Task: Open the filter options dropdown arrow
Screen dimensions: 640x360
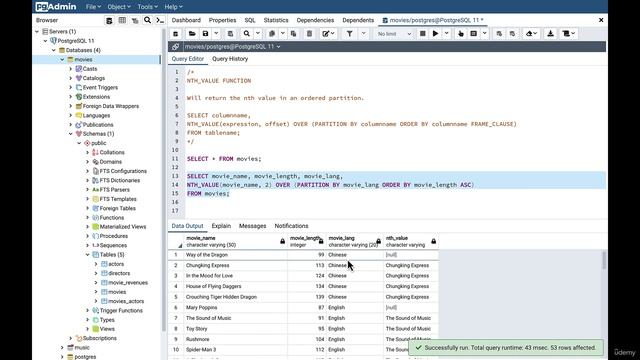Action: 363,34
